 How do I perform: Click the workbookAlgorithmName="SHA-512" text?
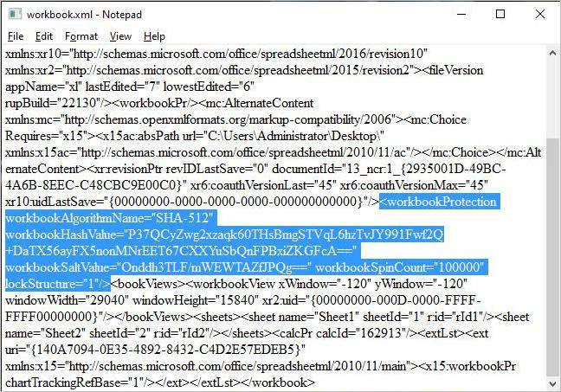(x=109, y=218)
